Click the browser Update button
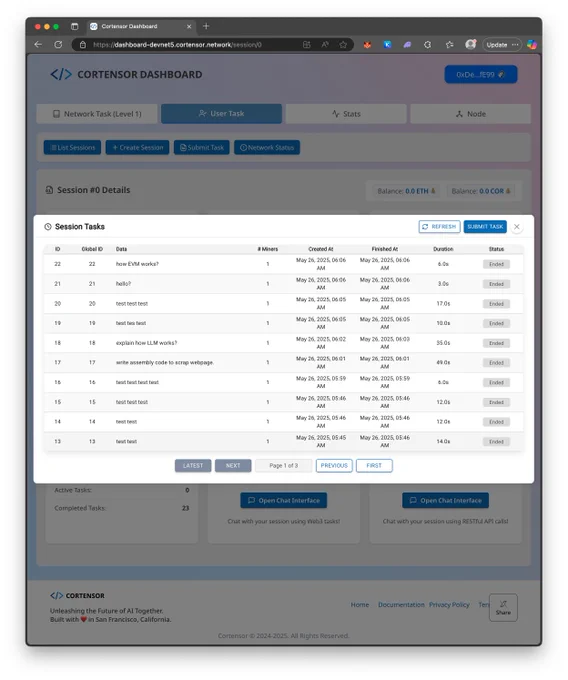 (x=502, y=45)
